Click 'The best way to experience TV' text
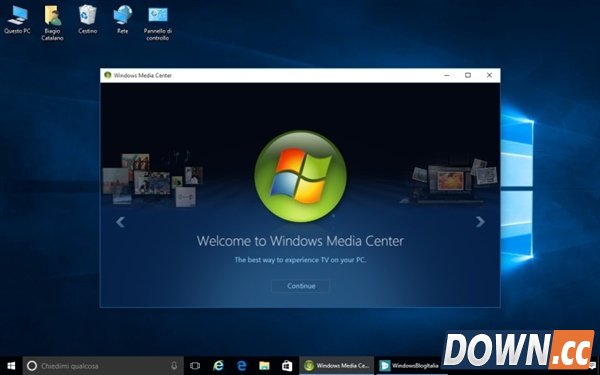600x375 pixels. click(300, 260)
